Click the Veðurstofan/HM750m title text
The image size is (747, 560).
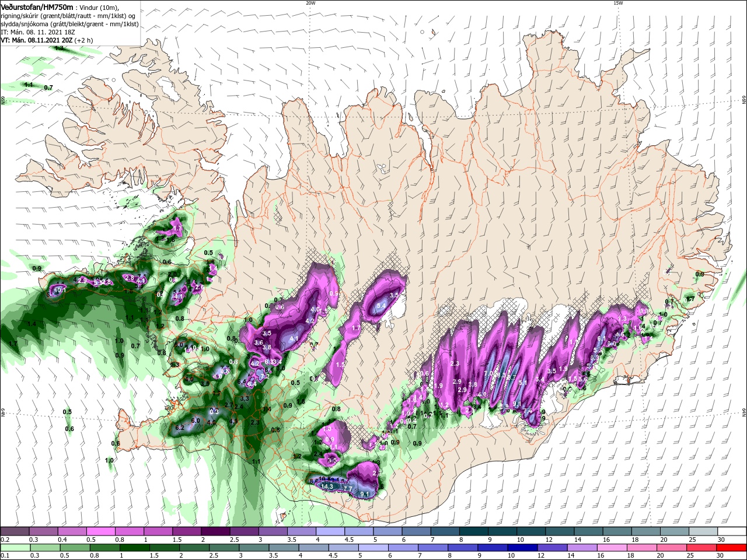[37, 6]
